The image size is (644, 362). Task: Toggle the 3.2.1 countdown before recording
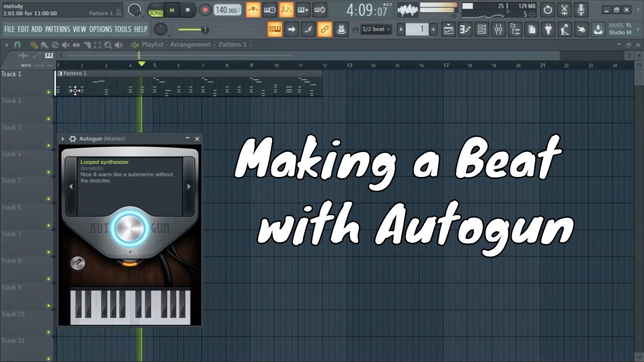[x=286, y=10]
